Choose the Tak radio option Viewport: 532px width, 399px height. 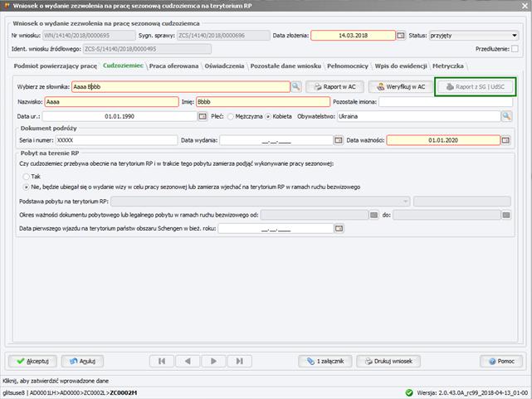pos(26,177)
